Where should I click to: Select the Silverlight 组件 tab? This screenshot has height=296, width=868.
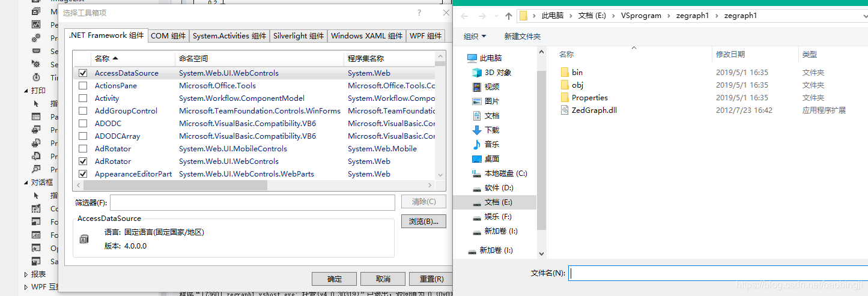tap(299, 36)
